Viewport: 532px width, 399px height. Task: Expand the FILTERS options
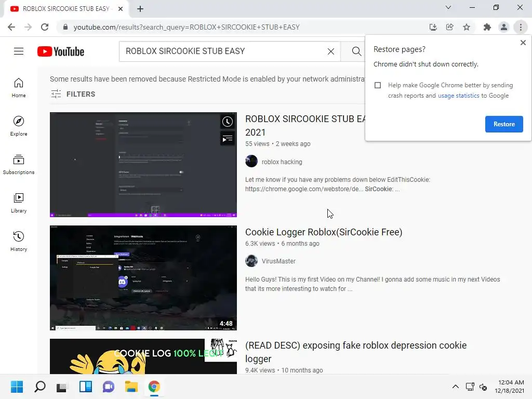click(73, 94)
